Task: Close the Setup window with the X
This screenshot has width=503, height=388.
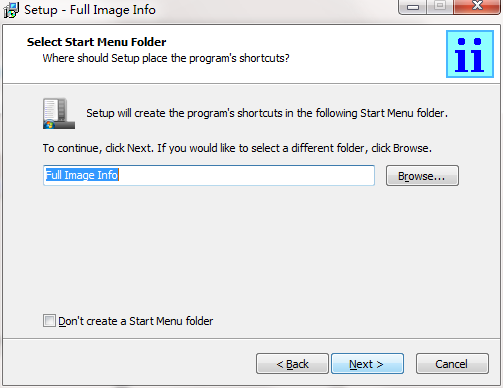Action: click(477, 6)
